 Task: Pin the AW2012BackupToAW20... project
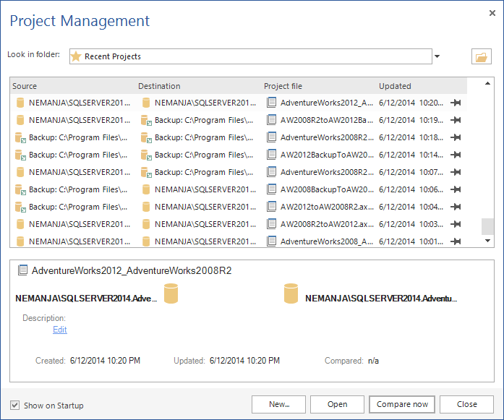[456, 155]
